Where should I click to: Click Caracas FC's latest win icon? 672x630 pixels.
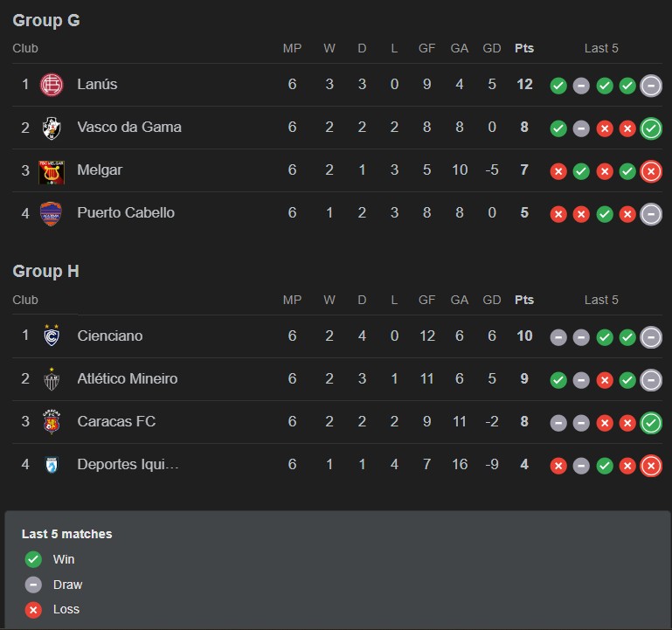coord(650,423)
